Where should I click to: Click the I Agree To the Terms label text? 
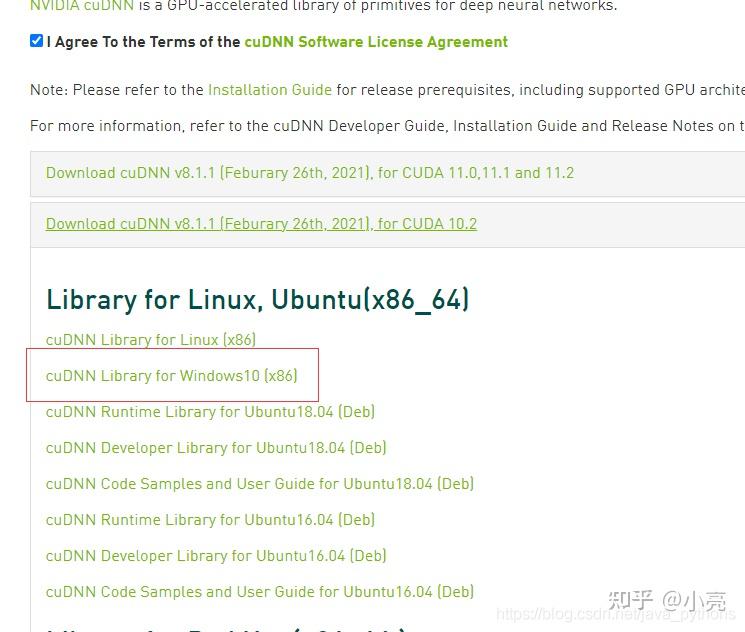point(143,42)
